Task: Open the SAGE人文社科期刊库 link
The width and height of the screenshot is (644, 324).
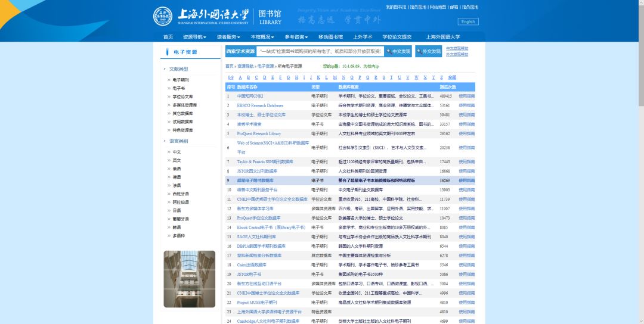Action: click(x=256, y=236)
